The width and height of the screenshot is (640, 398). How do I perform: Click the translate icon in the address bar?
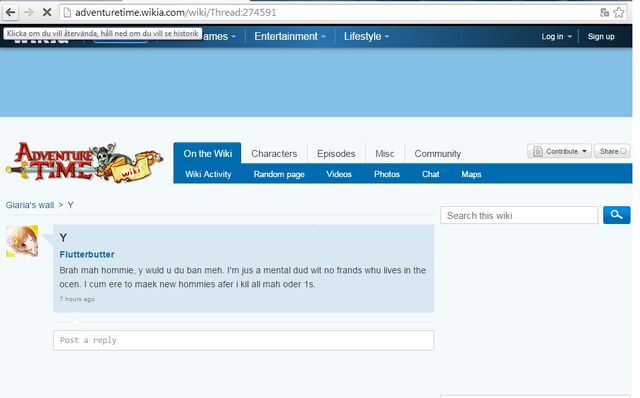pyautogui.click(x=604, y=13)
